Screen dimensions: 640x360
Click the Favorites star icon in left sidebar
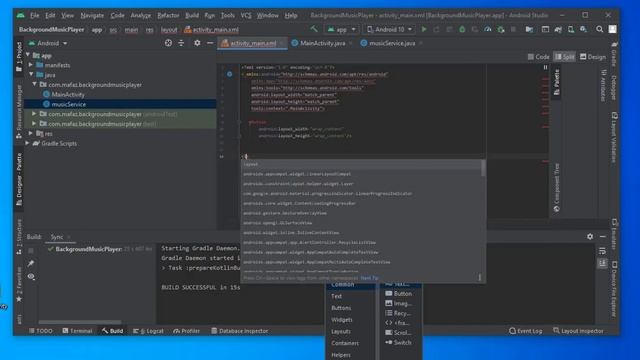19,299
